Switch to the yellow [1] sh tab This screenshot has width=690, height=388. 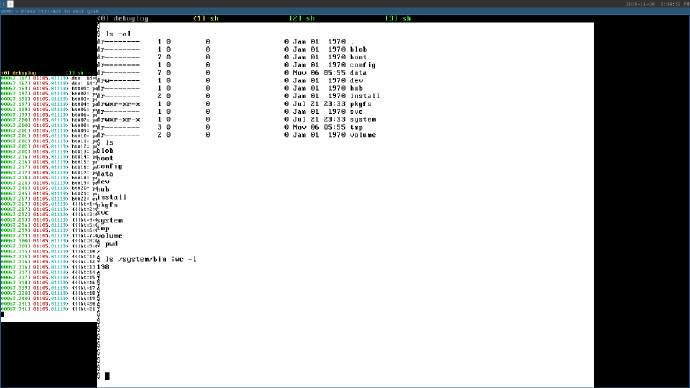click(x=206, y=18)
